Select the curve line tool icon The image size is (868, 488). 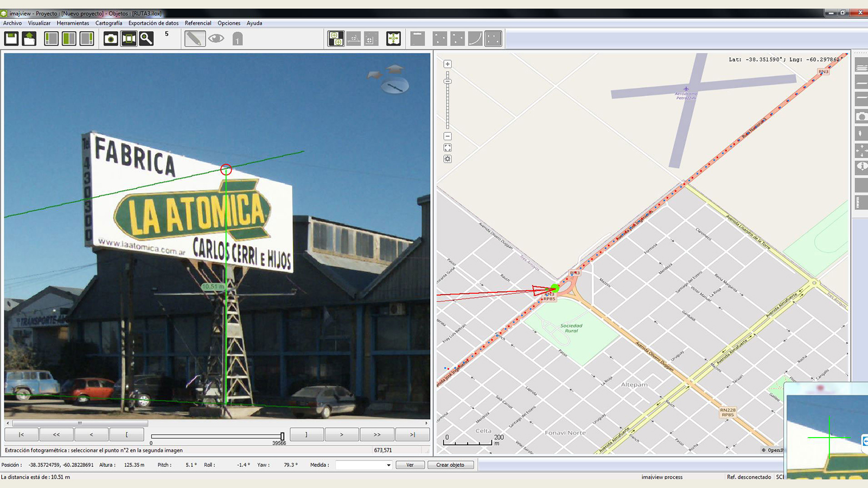(475, 38)
